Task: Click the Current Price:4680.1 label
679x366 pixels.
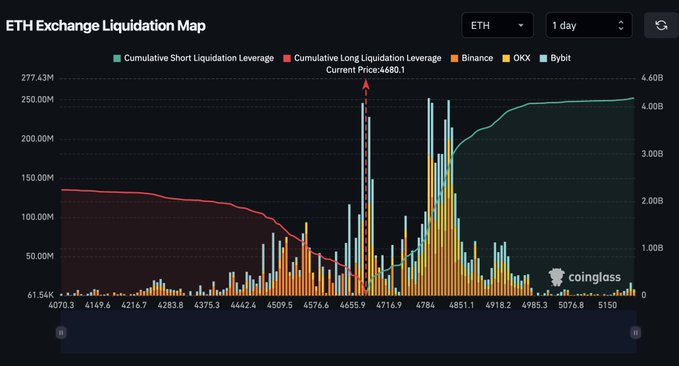Action: [365, 70]
